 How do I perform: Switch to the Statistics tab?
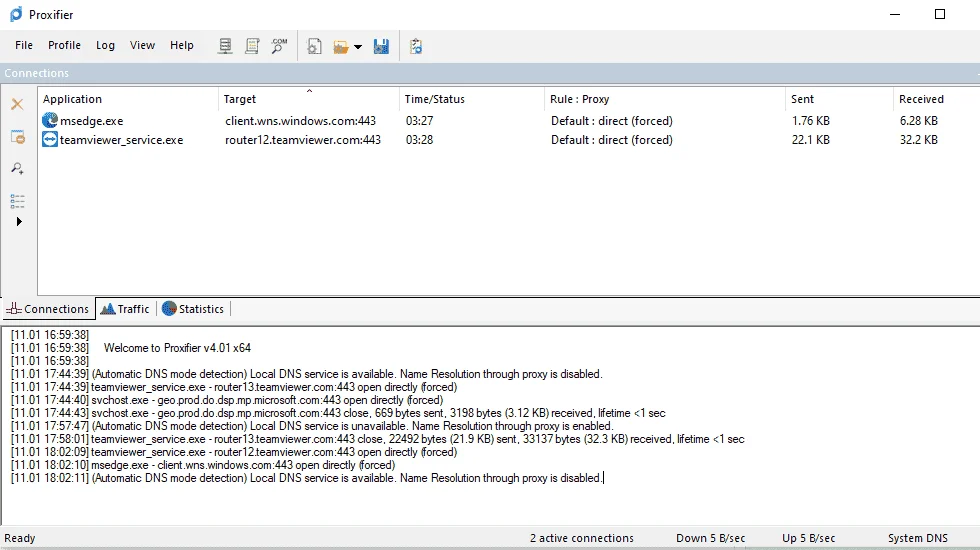193,309
